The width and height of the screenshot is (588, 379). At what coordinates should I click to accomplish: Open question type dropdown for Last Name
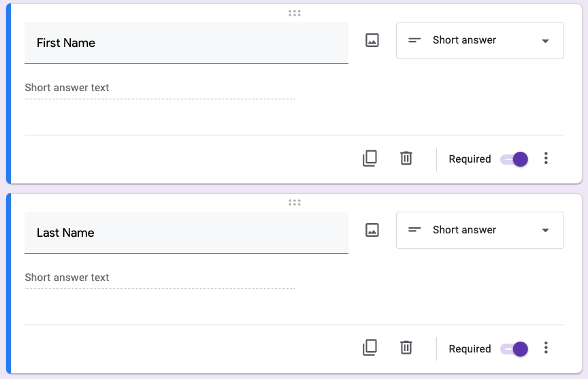[x=480, y=231]
